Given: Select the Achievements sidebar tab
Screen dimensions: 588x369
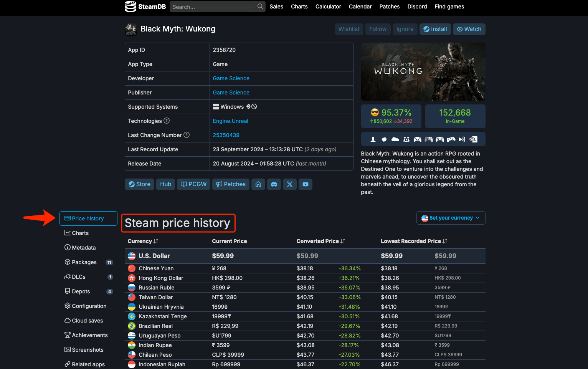Looking at the screenshot, I should tap(88, 335).
